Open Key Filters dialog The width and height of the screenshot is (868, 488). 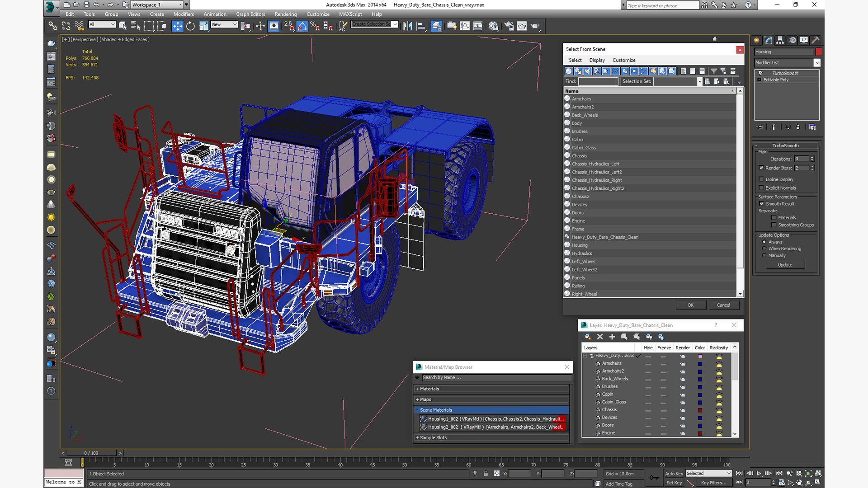click(x=714, y=483)
